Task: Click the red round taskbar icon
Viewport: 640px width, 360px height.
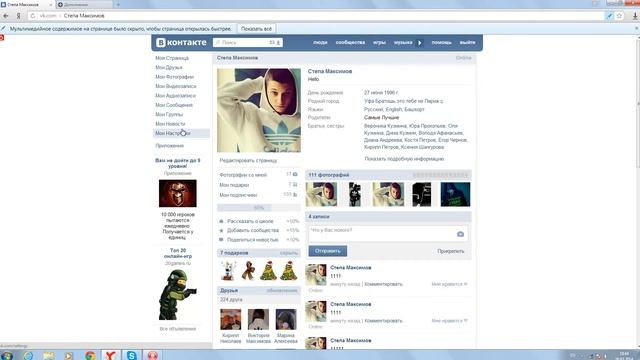Action: pyautogui.click(x=152, y=355)
